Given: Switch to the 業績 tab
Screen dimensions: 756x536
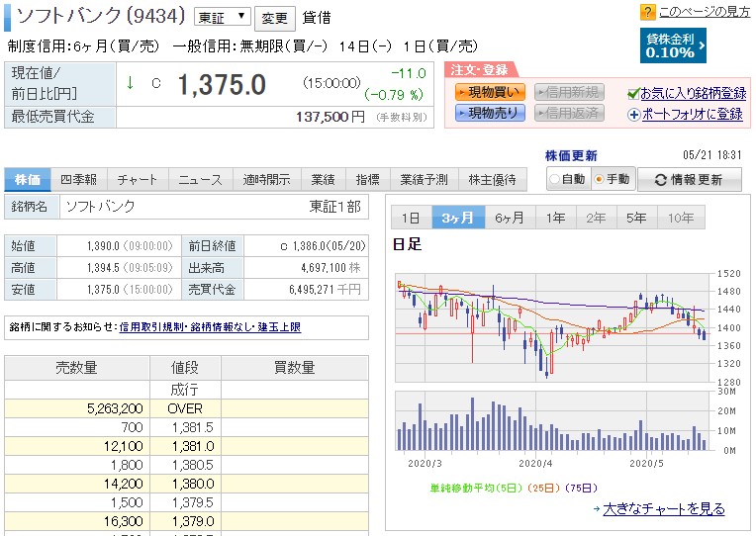Looking at the screenshot, I should tap(323, 180).
